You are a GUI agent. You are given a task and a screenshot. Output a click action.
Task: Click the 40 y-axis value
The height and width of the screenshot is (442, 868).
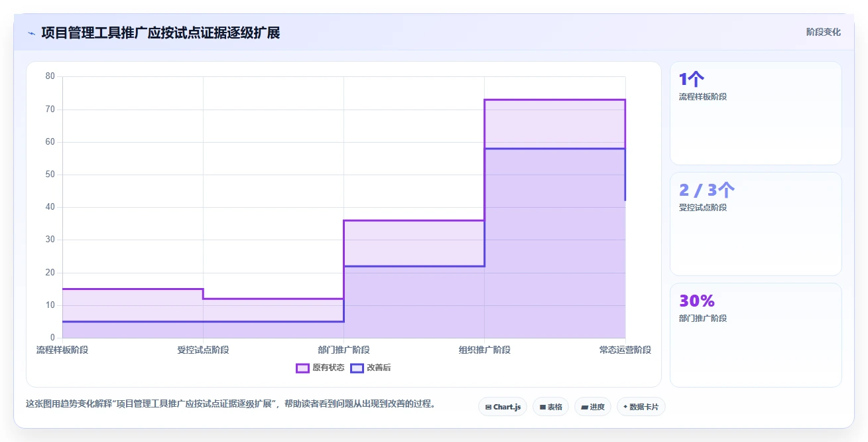(x=50, y=207)
